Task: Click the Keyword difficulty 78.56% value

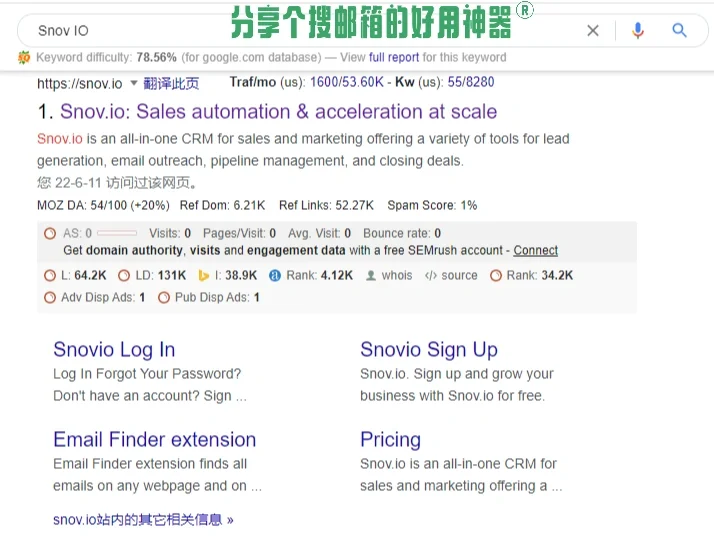Action: (156, 57)
